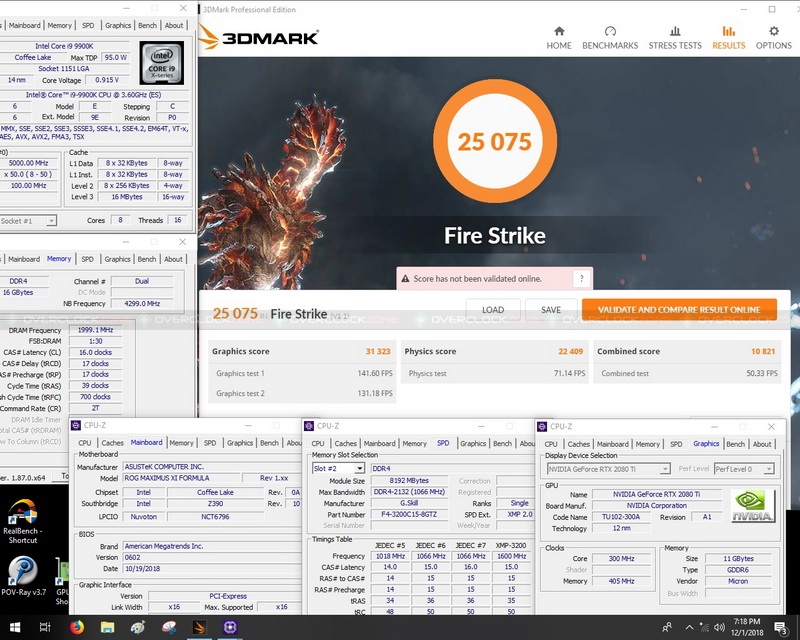Switch to Bench tab in CPU-Z Graphics window
Image resolution: width=800 pixels, height=640 pixels.
coord(735,444)
